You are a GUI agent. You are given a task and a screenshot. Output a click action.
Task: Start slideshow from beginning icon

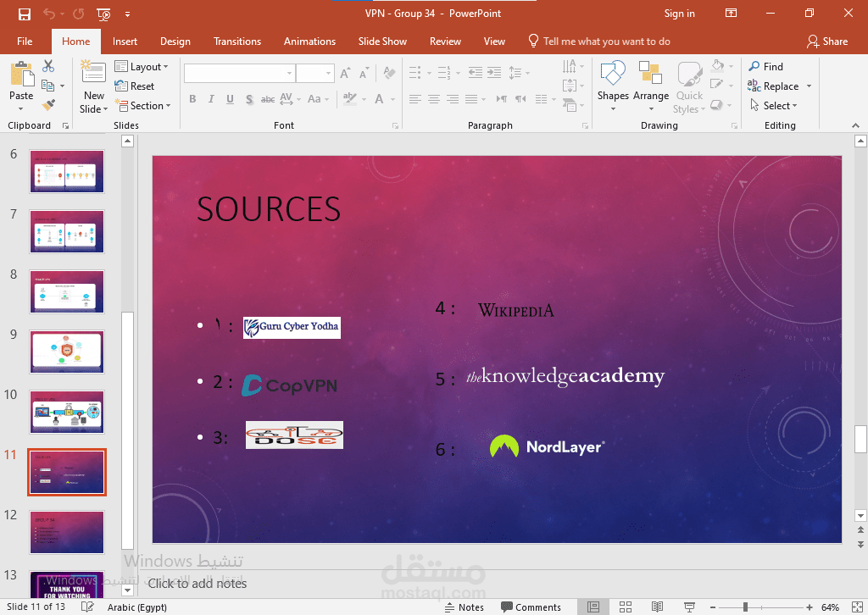coord(103,14)
